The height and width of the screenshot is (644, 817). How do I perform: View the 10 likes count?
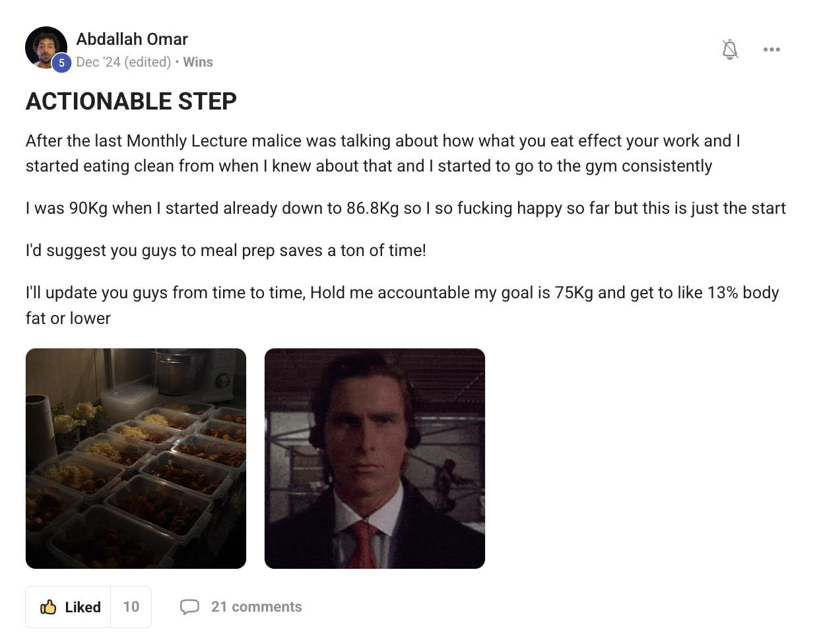131,607
